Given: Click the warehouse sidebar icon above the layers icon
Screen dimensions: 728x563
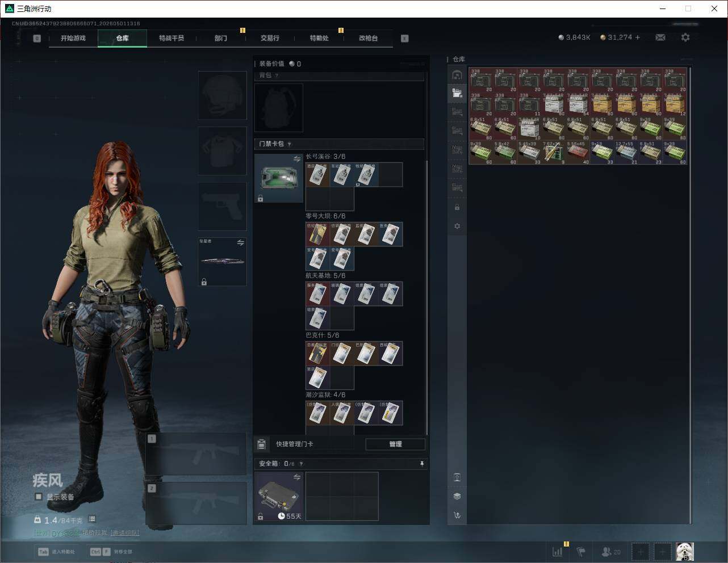Looking at the screenshot, I should pyautogui.click(x=457, y=477).
